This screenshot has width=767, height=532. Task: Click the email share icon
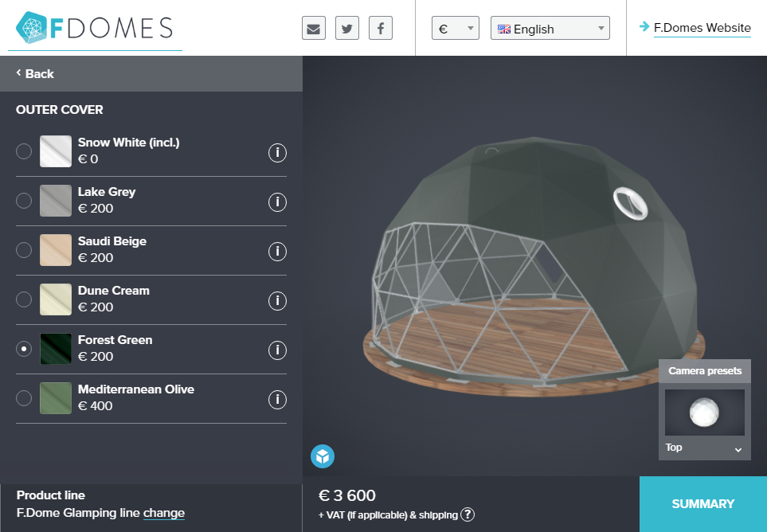coord(314,28)
